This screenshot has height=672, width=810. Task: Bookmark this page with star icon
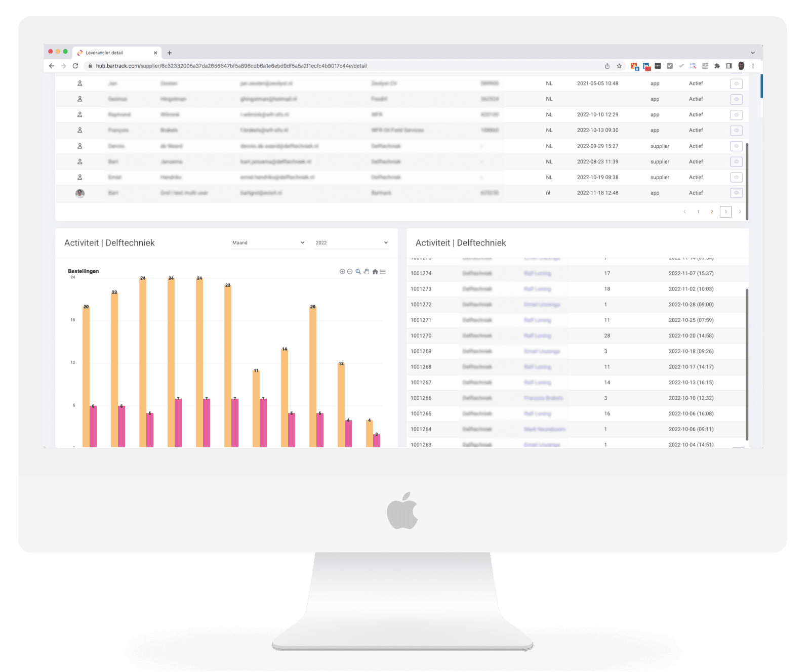(619, 66)
